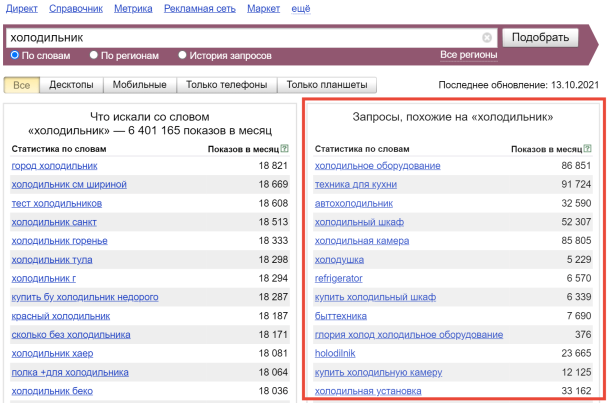Viewport: 608px width, 403px height.
Task: Open query 'холодильник г'
Action: [44, 278]
